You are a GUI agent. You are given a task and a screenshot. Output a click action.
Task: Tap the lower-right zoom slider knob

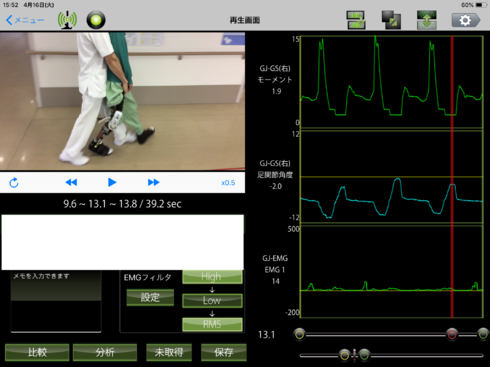tap(364, 355)
